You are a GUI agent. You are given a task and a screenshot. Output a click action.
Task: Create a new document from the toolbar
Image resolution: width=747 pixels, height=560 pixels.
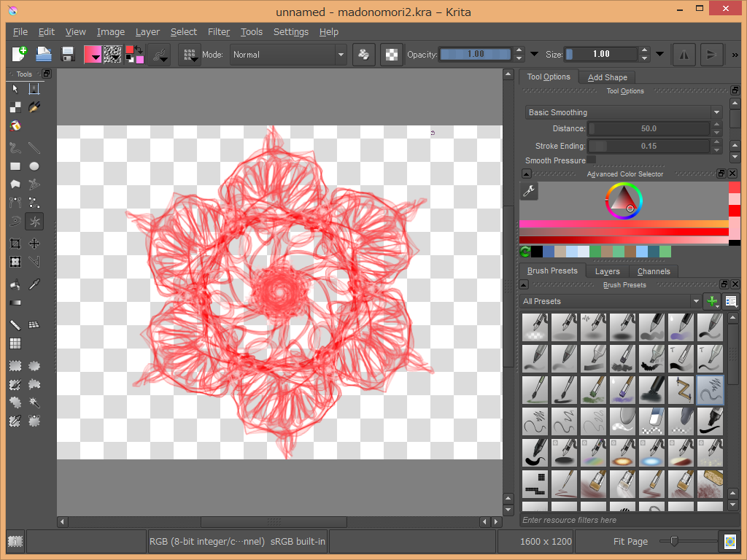pyautogui.click(x=20, y=54)
